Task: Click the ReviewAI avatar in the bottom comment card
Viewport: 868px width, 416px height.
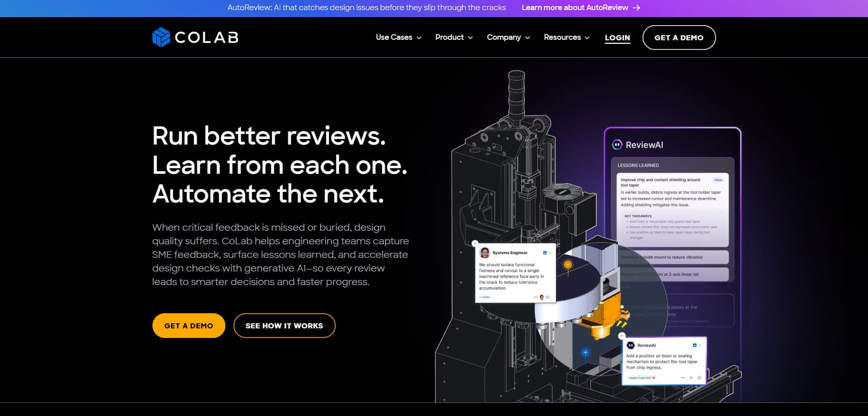Action: 631,345
